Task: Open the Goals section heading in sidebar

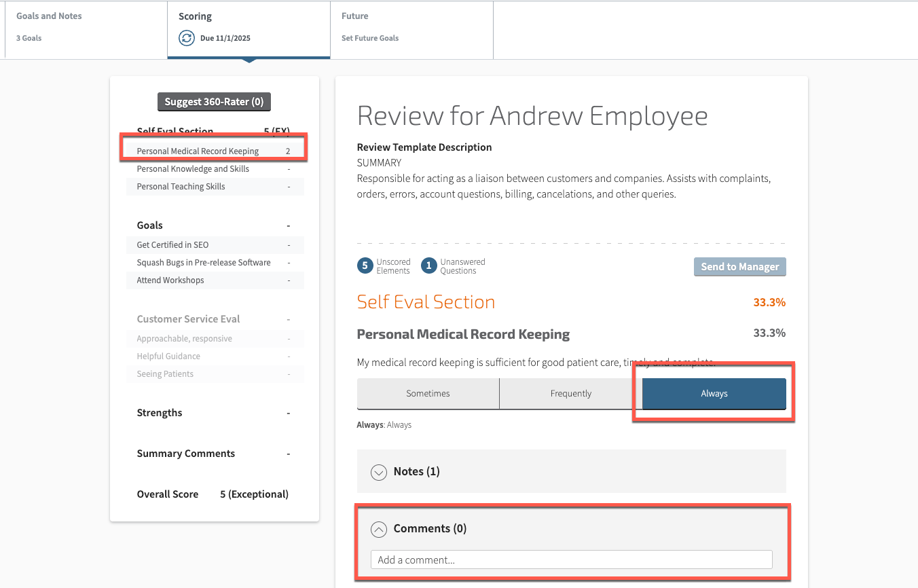Action: point(150,225)
